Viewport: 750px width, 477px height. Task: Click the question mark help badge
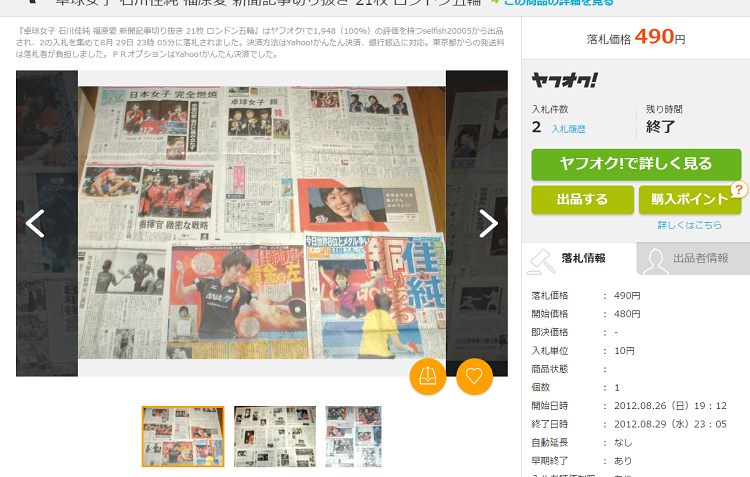pos(739,189)
